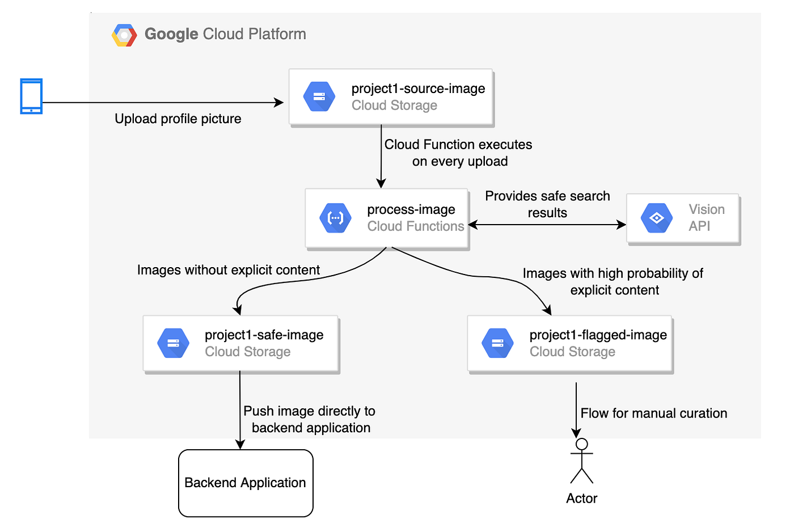The width and height of the screenshot is (794, 532).
Task: Click the Actor stick figure
Action: pyautogui.click(x=582, y=461)
